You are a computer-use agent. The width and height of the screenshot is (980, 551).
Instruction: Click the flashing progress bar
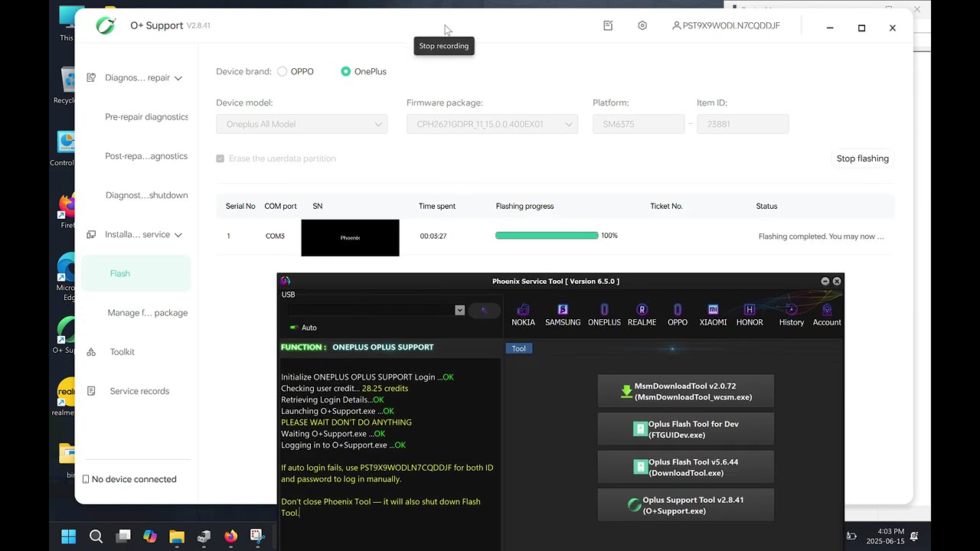[x=547, y=236]
